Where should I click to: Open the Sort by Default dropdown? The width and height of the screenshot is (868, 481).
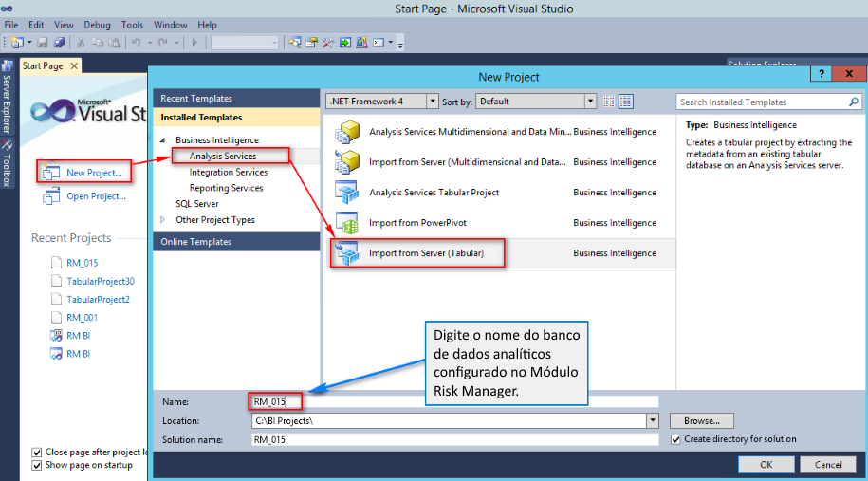coord(535,102)
